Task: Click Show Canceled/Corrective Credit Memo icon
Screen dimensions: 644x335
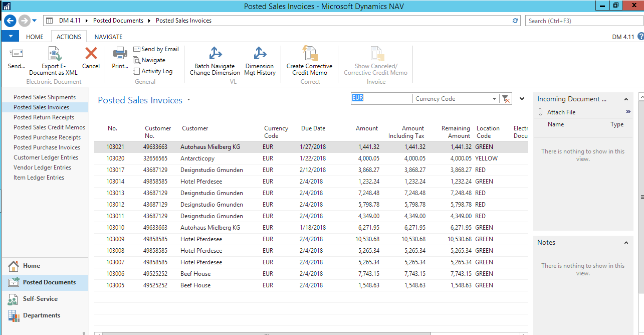Action: (x=376, y=53)
